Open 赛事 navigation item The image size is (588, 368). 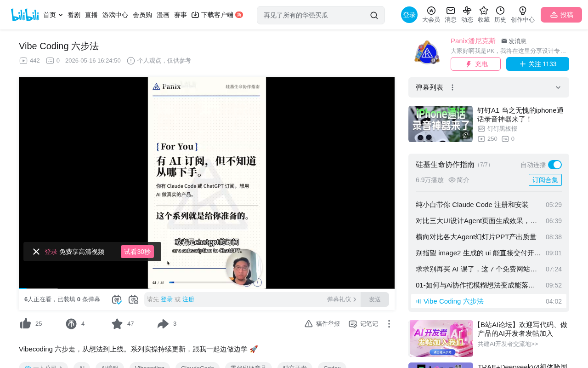click(x=181, y=15)
